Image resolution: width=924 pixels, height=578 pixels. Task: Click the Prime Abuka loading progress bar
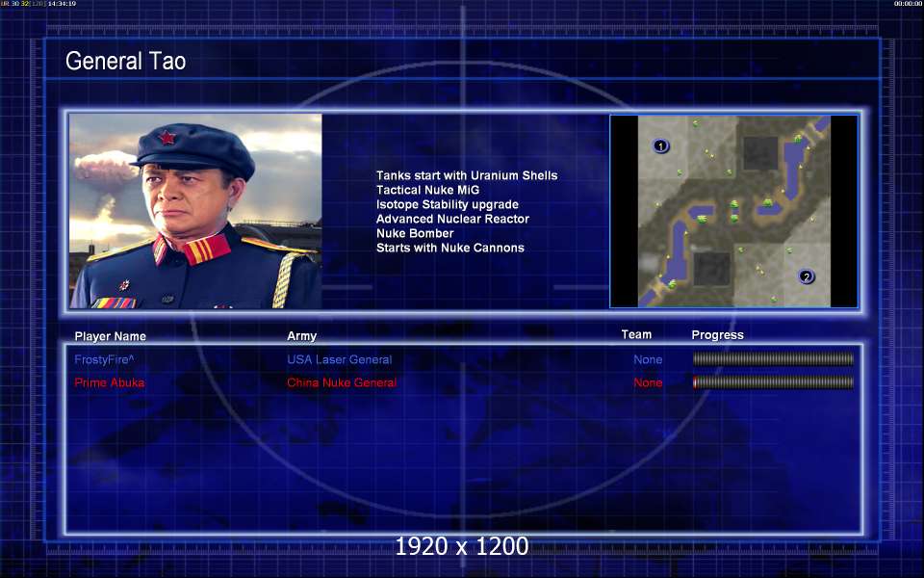[773, 382]
